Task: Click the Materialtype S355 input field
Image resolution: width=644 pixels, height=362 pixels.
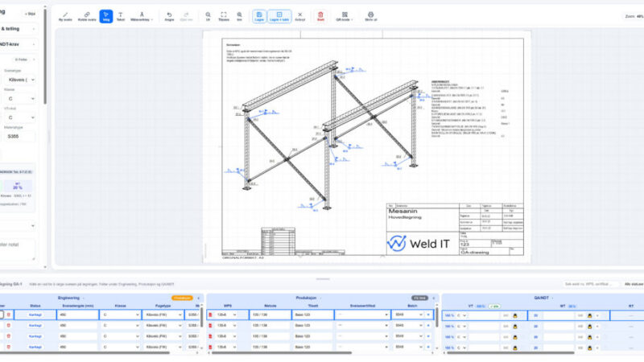Action: 19,136
